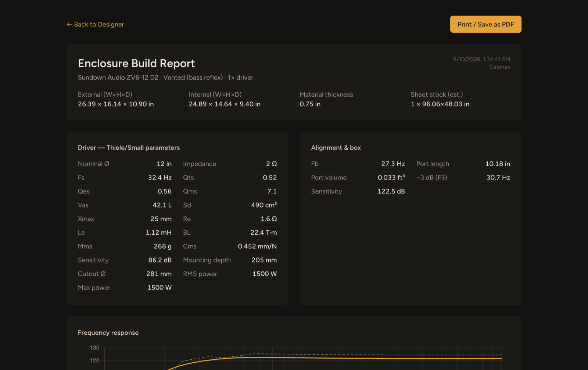Click the Port volume value 0.033 ft³
This screenshot has width=588, height=370.
[391, 178]
